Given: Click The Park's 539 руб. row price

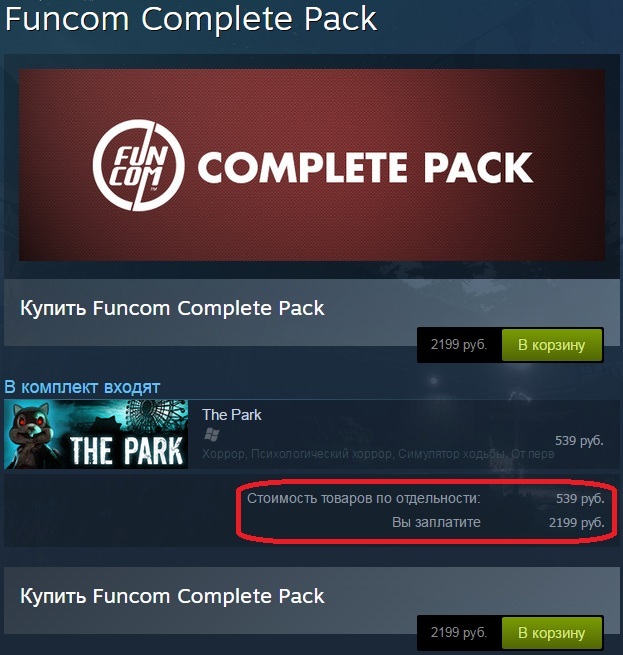Looking at the screenshot, I should pyautogui.click(x=579, y=441).
